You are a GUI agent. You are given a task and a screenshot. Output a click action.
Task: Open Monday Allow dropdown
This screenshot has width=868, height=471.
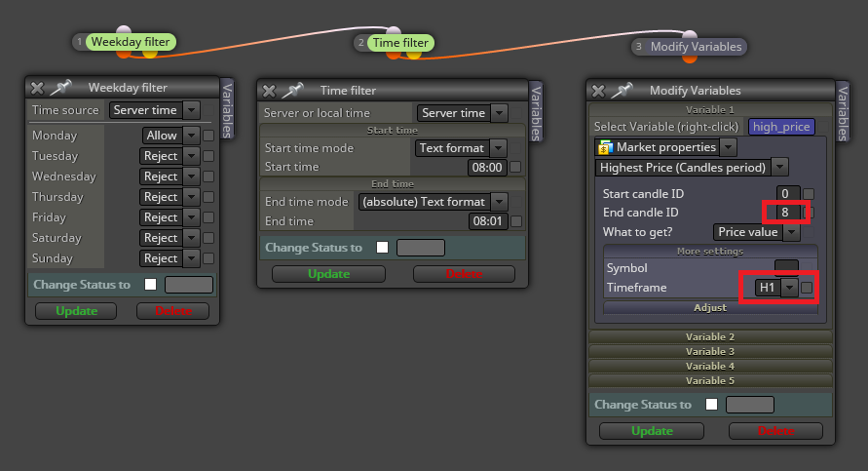coord(192,136)
